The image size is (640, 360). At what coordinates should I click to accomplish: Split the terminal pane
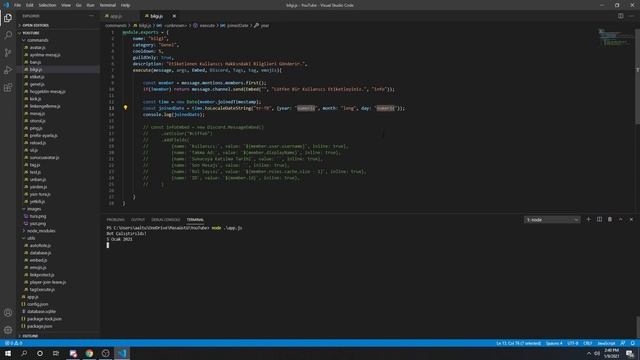[599, 220]
